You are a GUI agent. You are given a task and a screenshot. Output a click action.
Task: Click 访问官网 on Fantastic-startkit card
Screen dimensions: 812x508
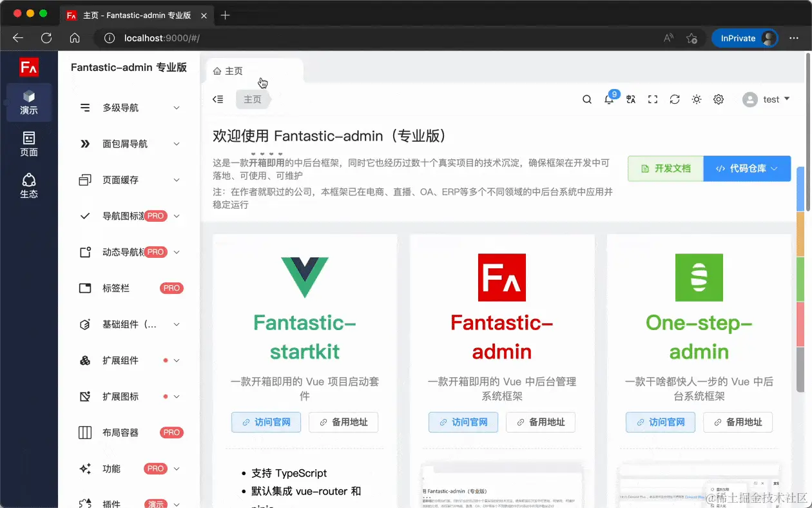tap(266, 422)
